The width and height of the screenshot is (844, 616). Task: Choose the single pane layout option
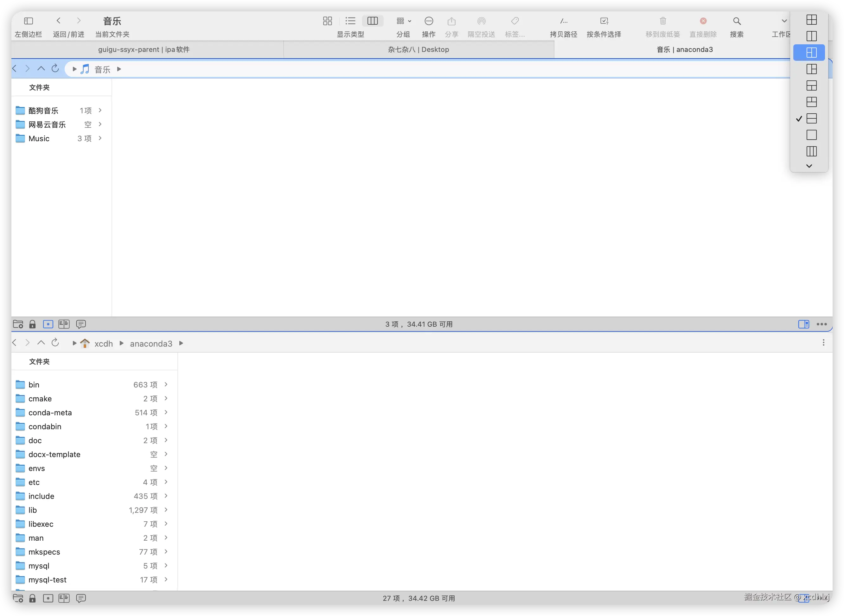[x=811, y=135]
